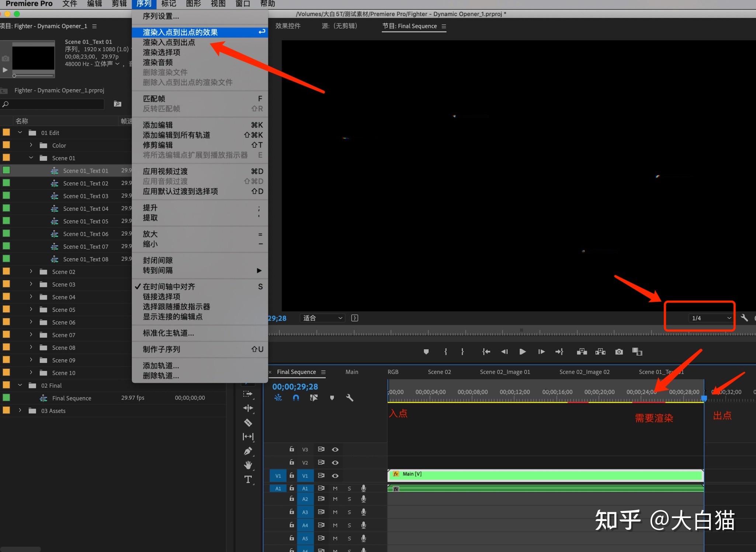Screen dimensions: 756x552
Task: Expand the Scene 02 bin
Action: (31, 272)
